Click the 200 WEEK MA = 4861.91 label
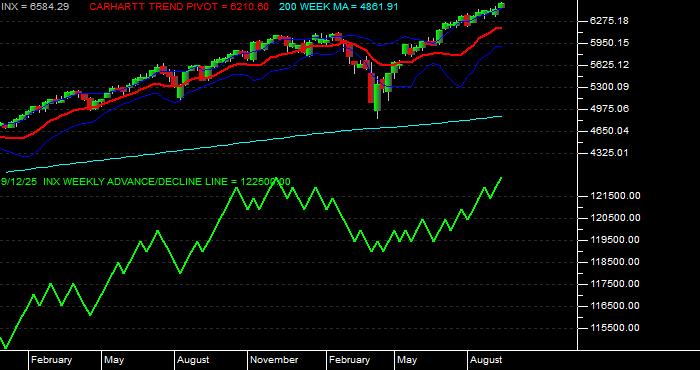The image size is (700, 370). [x=338, y=7]
